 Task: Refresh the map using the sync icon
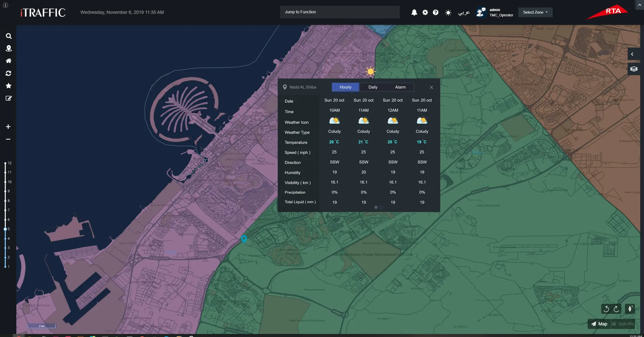pyautogui.click(x=9, y=73)
